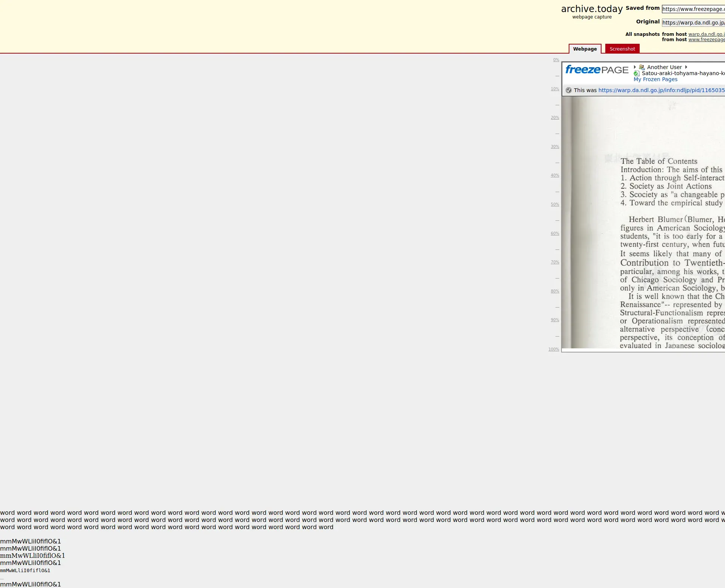The image size is (725, 588).
Task: Click the Saved from URL field
Action: click(693, 9)
